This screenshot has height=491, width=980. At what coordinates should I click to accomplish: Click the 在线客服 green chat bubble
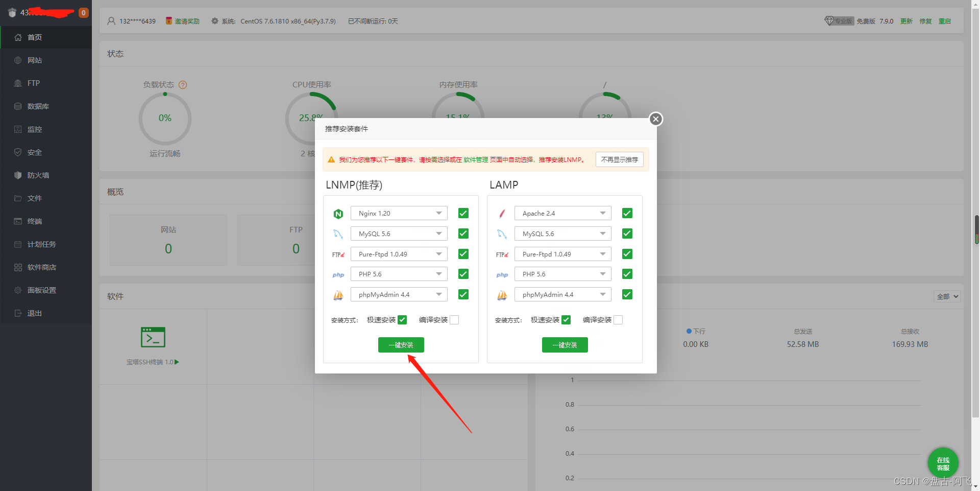click(x=943, y=463)
